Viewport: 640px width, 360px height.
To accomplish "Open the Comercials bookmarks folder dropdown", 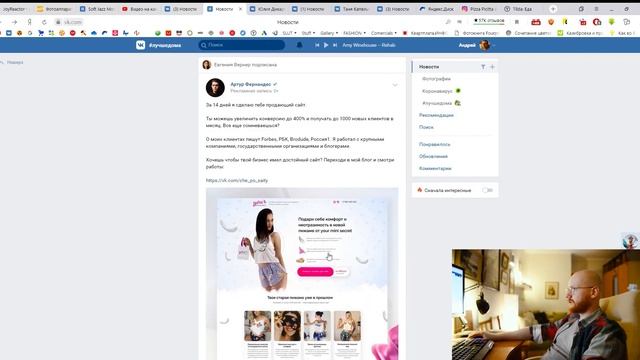I will 384,33.
